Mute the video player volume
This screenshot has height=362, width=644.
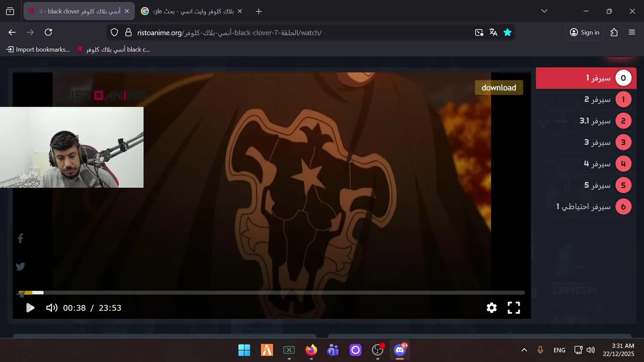click(x=52, y=308)
